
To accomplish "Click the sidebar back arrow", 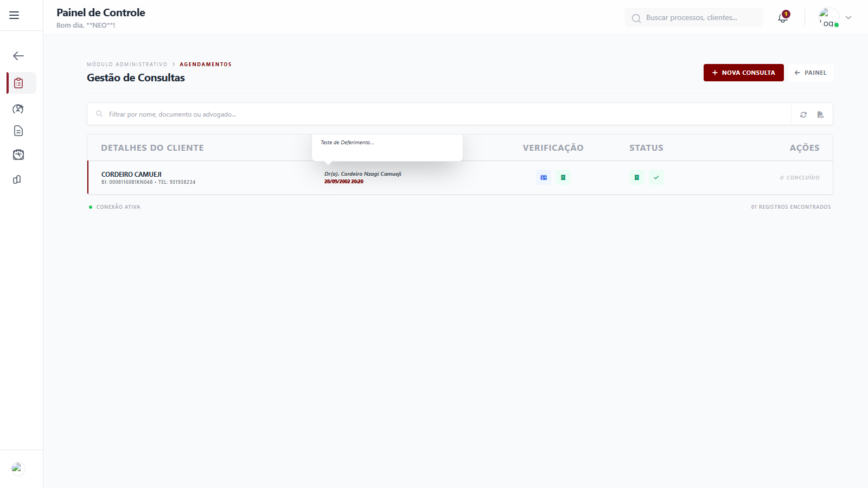I will 18,56.
